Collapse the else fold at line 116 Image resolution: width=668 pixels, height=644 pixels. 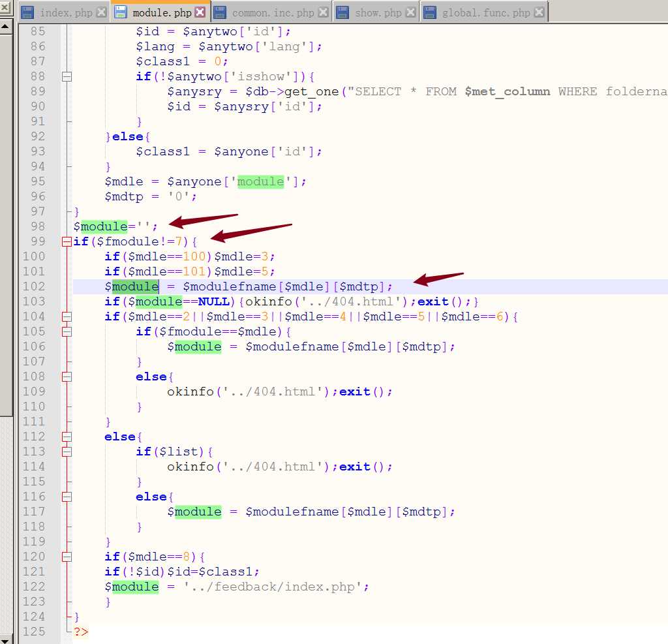pyautogui.click(x=67, y=497)
